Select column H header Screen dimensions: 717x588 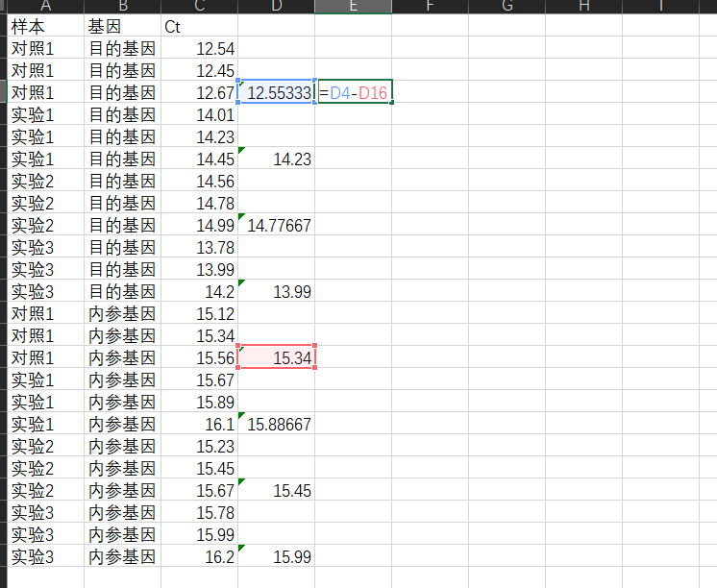click(583, 7)
